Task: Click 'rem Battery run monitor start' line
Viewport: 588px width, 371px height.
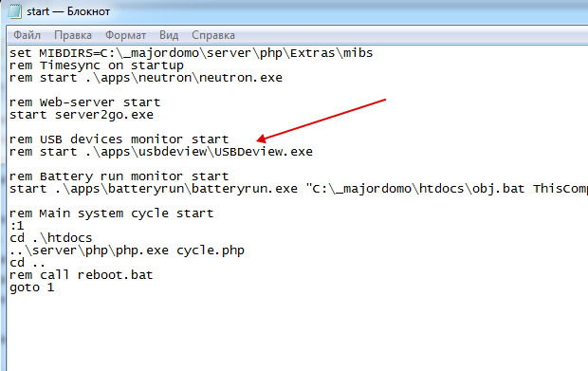Action: 119,176
